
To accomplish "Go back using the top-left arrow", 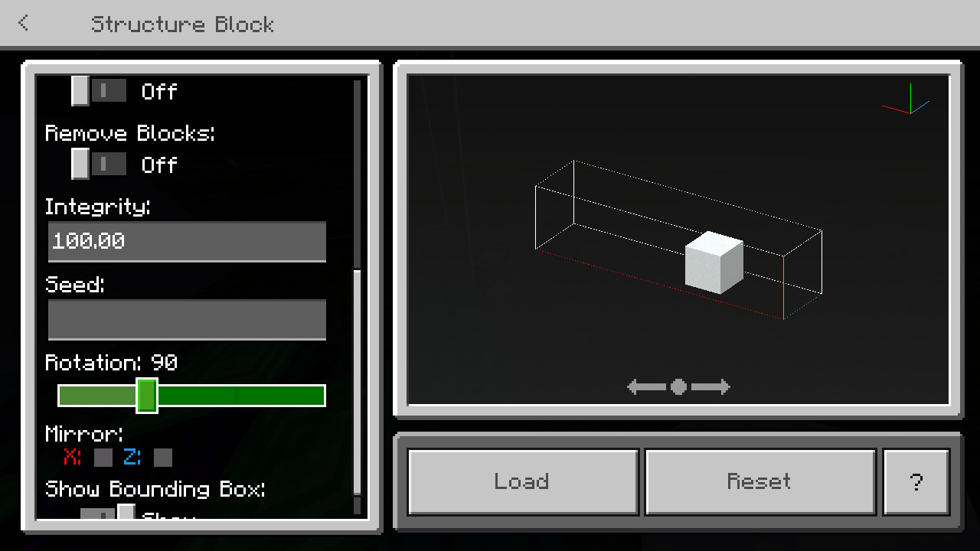I will tap(24, 23).
